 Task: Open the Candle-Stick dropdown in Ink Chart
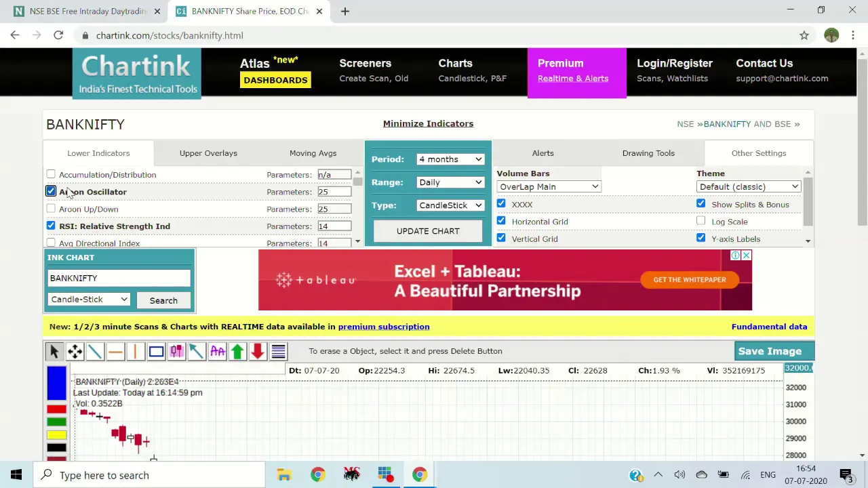89,300
